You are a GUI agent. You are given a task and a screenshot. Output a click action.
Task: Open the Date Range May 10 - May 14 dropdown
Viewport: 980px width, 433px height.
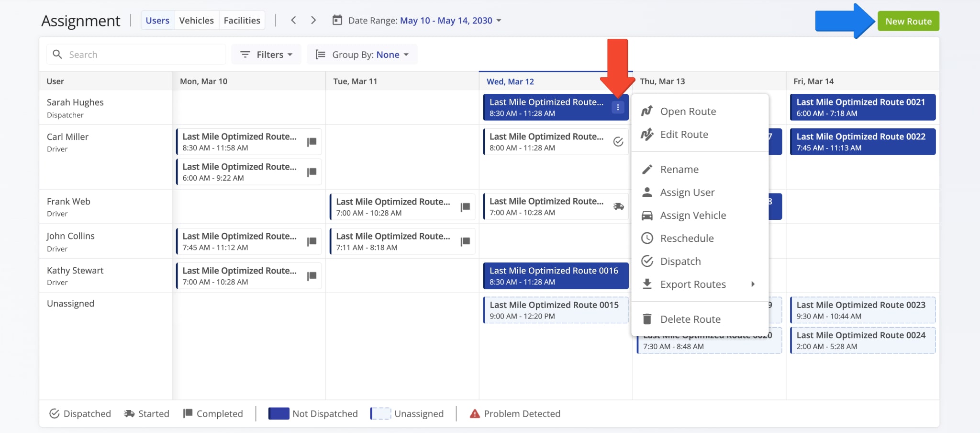click(x=450, y=20)
